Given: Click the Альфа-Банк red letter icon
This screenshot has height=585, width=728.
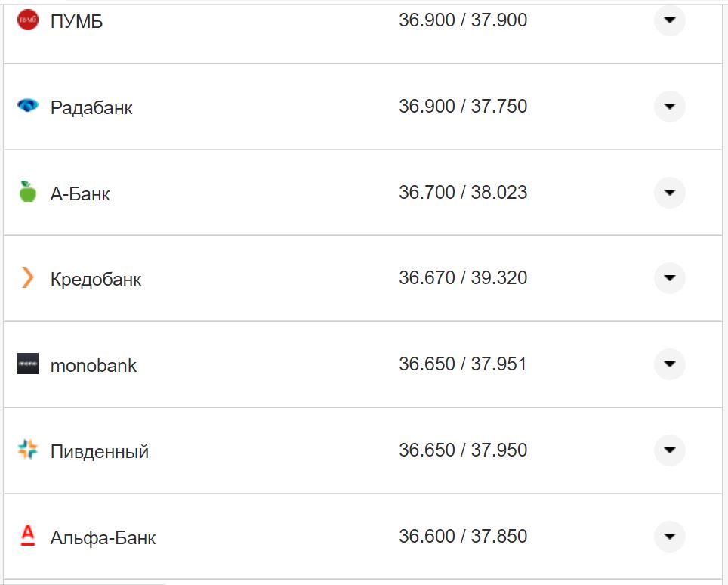Looking at the screenshot, I should coord(28,536).
